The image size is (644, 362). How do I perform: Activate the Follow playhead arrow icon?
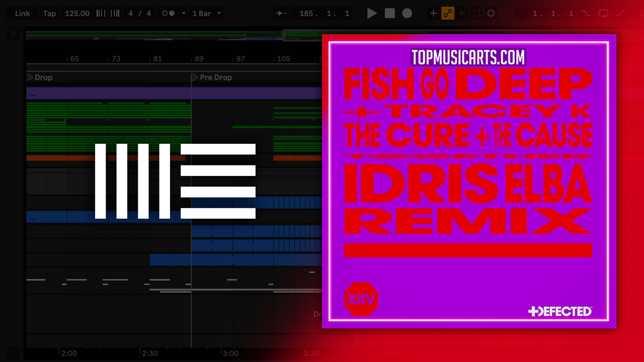point(280,13)
